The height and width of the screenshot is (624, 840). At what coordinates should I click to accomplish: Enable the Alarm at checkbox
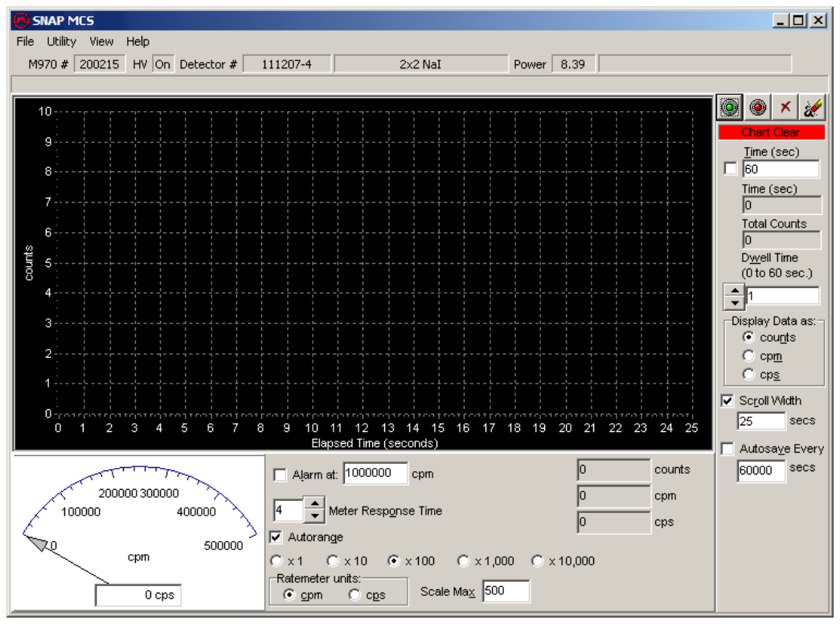point(280,474)
